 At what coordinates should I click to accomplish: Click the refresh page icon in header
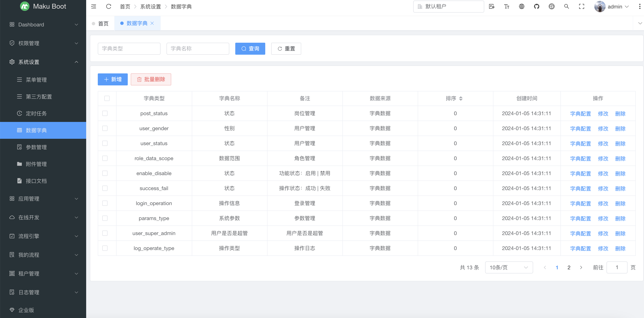[108, 7]
